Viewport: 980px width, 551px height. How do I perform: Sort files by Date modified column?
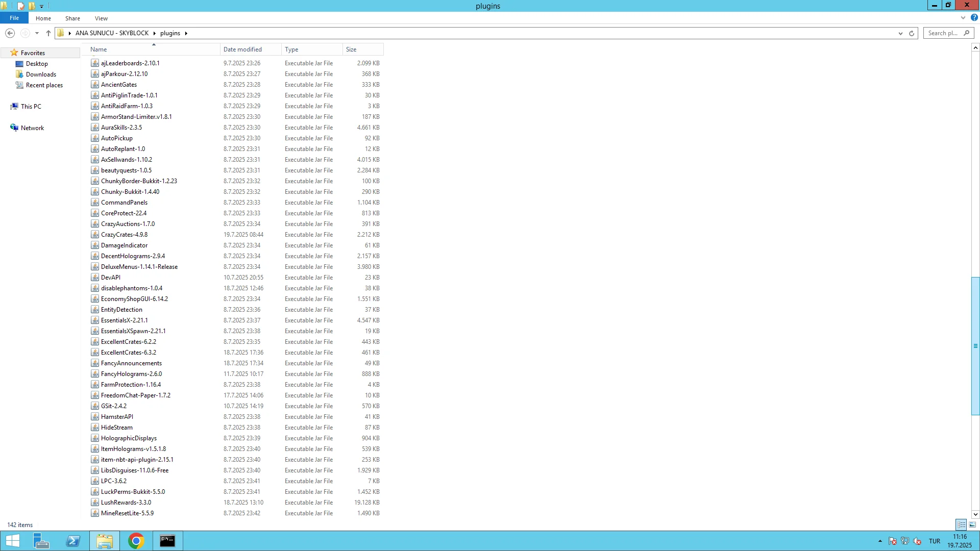pyautogui.click(x=251, y=49)
